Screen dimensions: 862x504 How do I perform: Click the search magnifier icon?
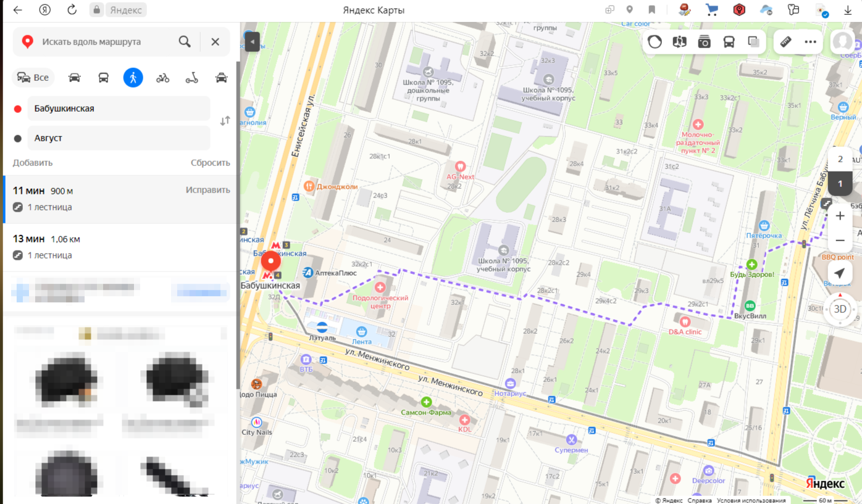click(185, 42)
